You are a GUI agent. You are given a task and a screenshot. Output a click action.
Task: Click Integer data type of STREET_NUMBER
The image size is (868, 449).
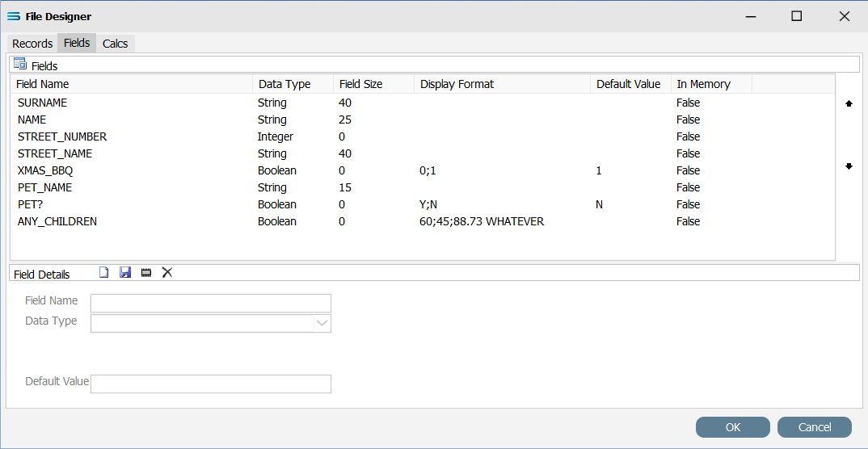pos(276,136)
